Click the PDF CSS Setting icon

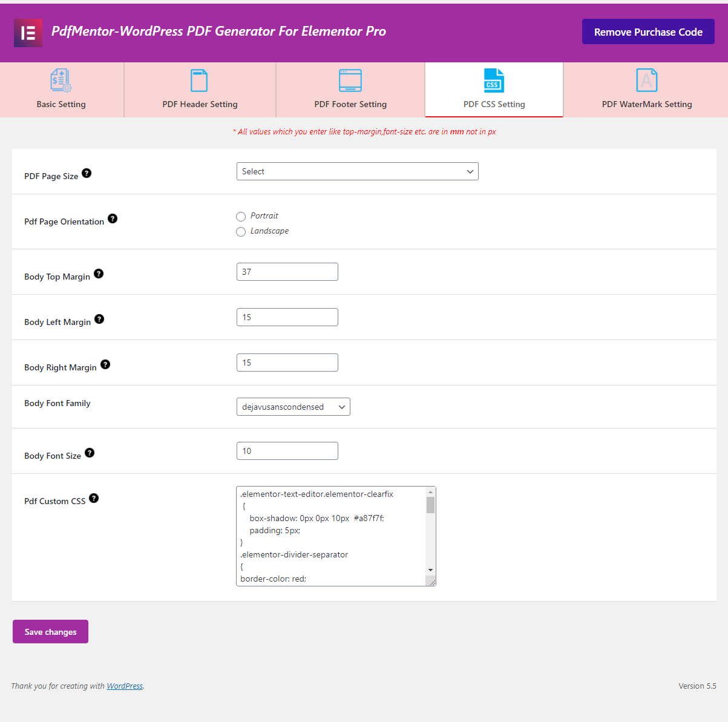coord(494,80)
